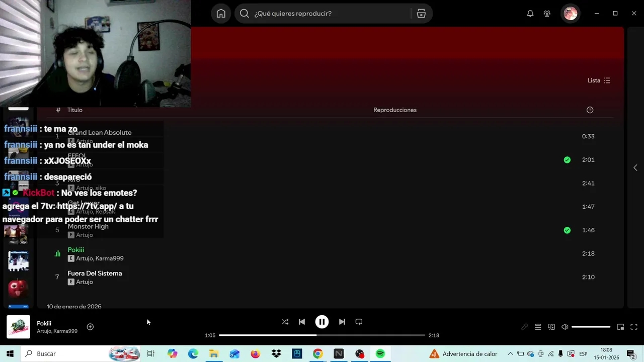Skip to next track
Screen dimensions: 644x362
click(342, 322)
